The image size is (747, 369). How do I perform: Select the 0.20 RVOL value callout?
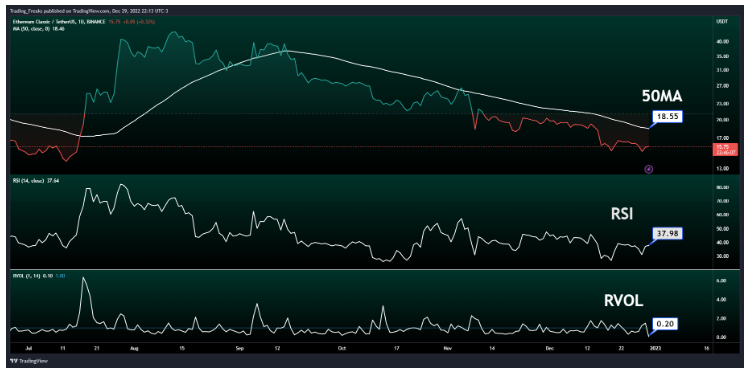[x=664, y=324]
